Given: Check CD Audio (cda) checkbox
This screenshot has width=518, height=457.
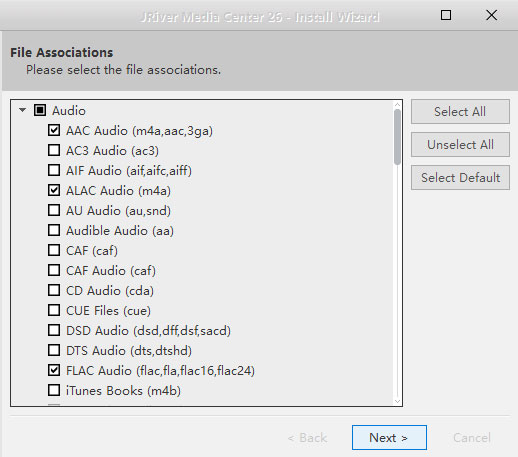Looking at the screenshot, I should coord(54,290).
